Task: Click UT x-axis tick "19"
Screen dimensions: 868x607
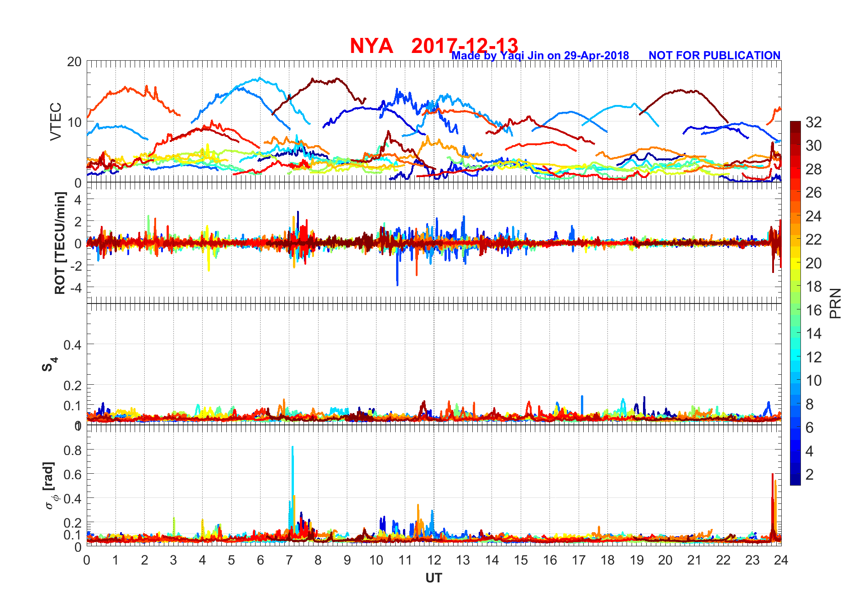Action: [636, 560]
